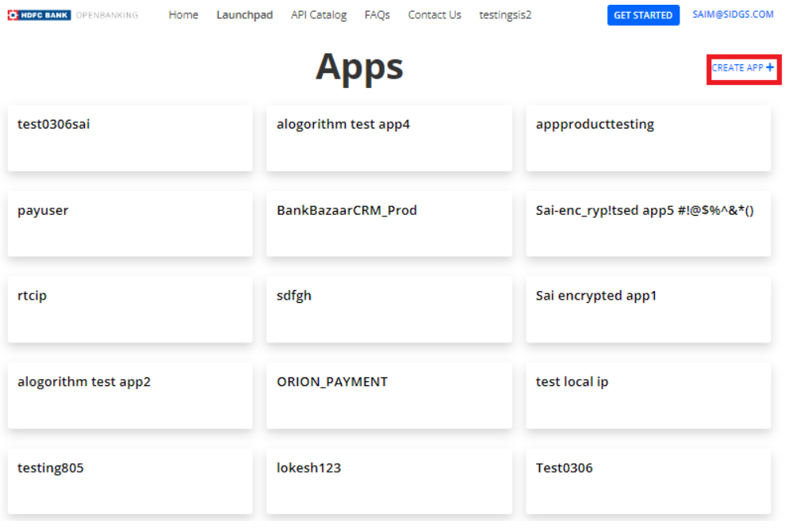Select testingsis2 in the top navigation
793x532 pixels.
505,15
